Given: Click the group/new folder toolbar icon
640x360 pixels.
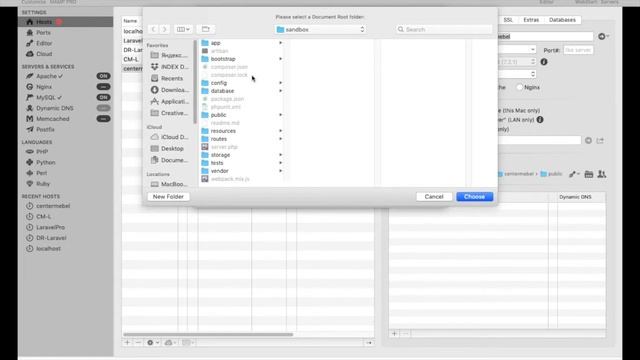Looking at the screenshot, I should point(205,29).
